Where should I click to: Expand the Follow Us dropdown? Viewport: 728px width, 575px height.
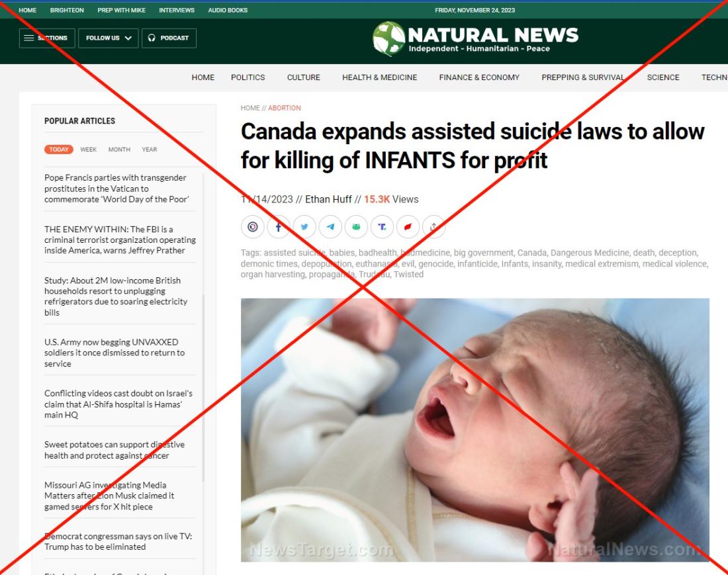pos(108,38)
